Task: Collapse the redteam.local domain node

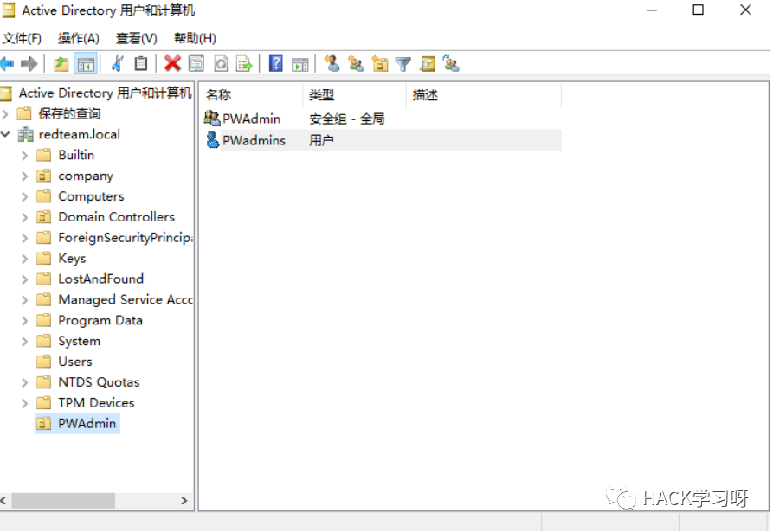Action: 5,134
